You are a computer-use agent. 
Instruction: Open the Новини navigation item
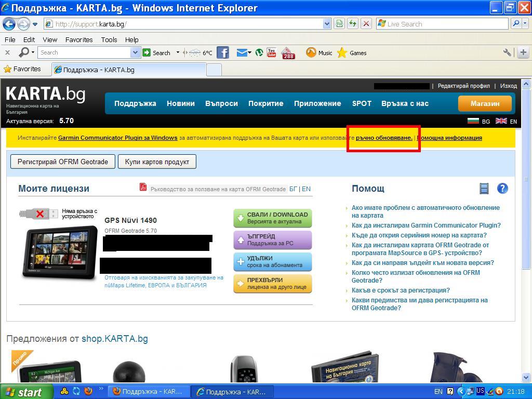(x=180, y=103)
